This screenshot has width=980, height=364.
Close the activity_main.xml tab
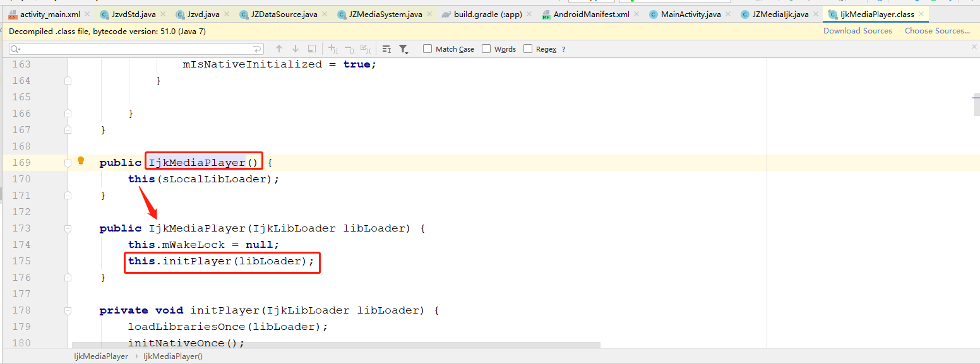[87, 14]
